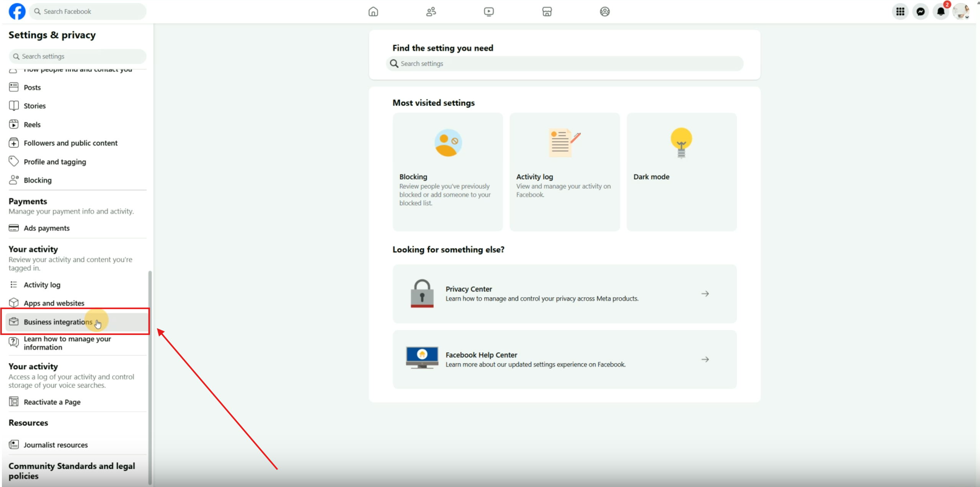Open the notifications bell

click(x=941, y=11)
